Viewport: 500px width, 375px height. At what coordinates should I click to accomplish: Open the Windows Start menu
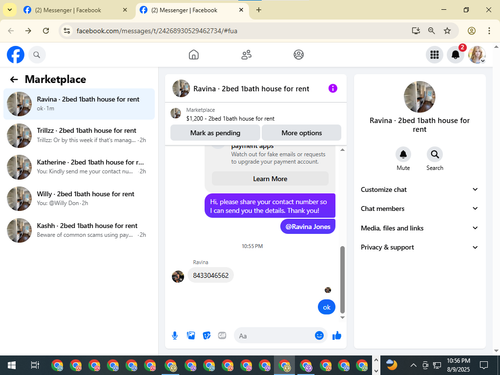coord(11,365)
